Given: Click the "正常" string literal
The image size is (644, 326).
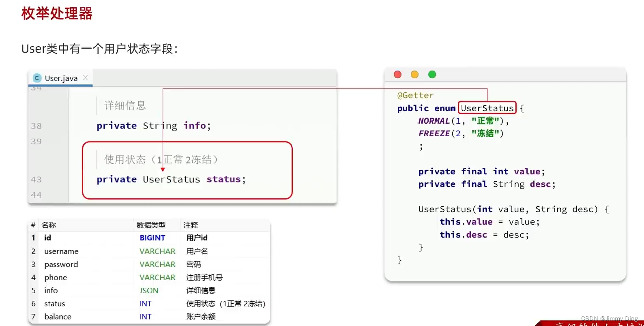Looking at the screenshot, I should 485,121.
